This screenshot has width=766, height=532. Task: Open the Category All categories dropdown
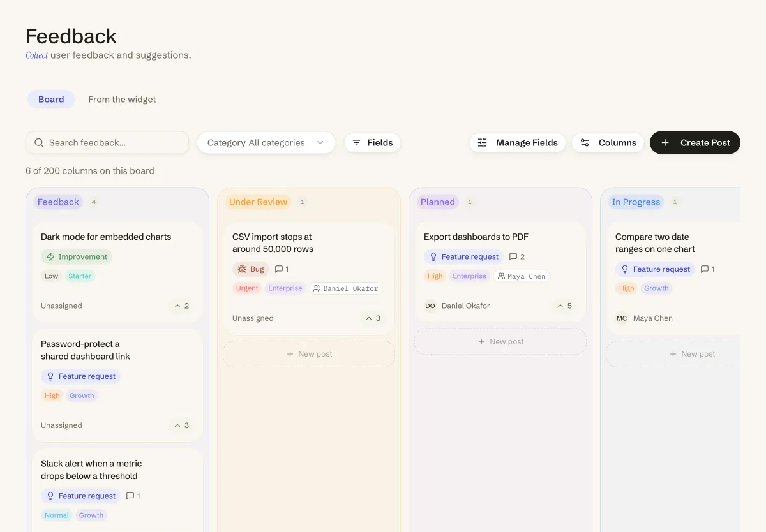pos(266,143)
